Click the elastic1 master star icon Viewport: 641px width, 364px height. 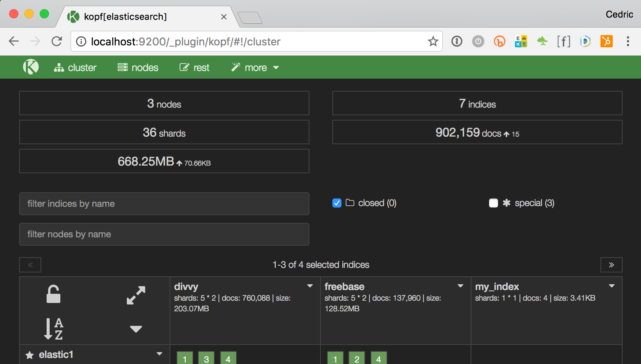[x=29, y=355]
